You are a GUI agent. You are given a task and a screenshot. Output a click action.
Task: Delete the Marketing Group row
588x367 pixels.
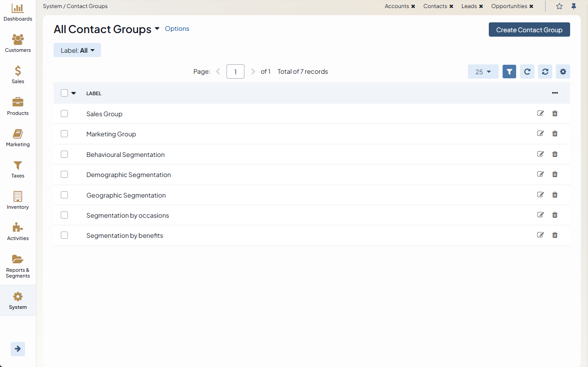(555, 134)
